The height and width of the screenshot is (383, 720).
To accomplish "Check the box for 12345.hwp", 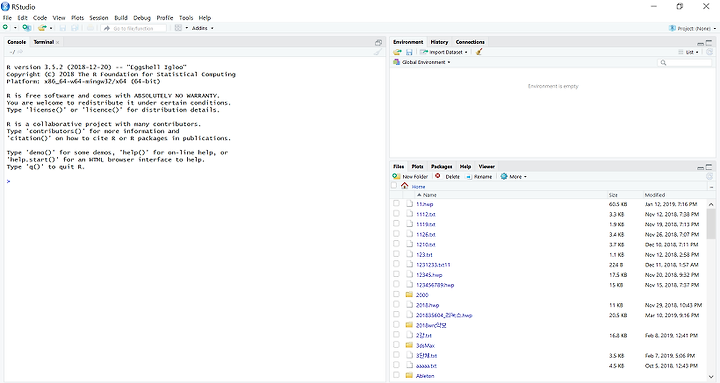I will 396,274.
